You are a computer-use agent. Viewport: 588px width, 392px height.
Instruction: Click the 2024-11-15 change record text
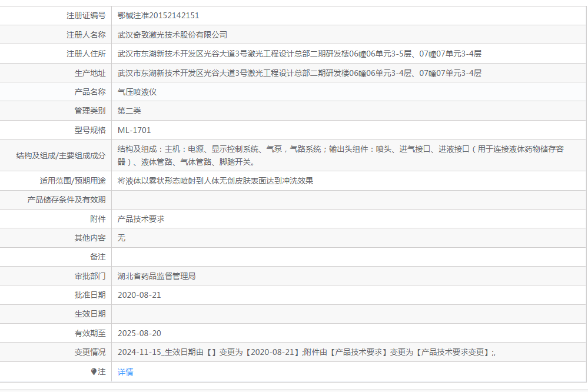[x=307, y=352]
